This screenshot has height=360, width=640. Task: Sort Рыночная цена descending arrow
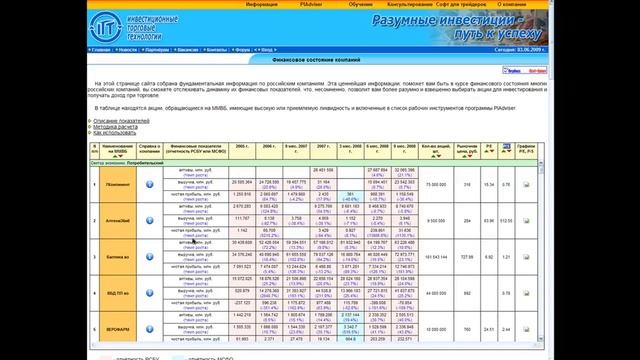pyautogui.click(x=470, y=156)
